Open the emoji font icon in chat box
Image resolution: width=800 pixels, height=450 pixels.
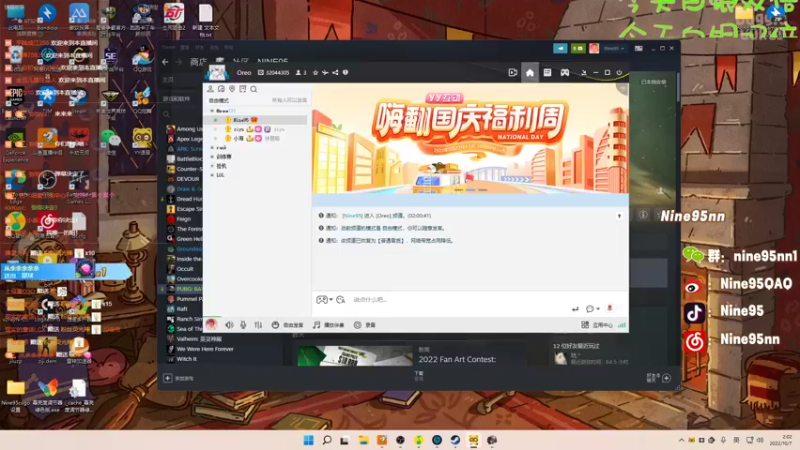click(x=341, y=299)
